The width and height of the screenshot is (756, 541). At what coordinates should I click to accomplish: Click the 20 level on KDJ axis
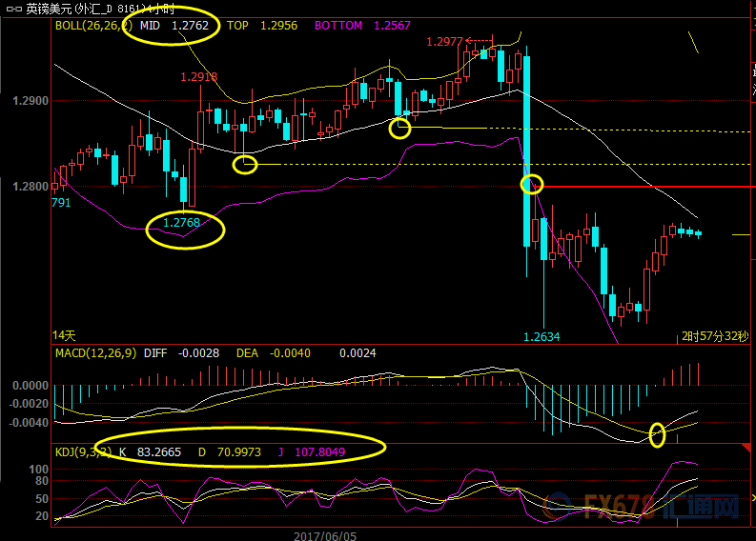[x=42, y=516]
